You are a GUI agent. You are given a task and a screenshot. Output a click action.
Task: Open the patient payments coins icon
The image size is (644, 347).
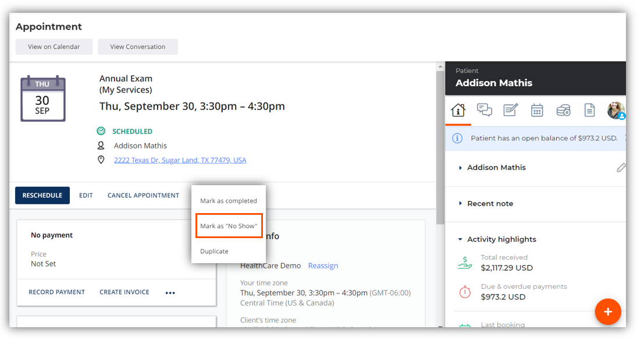coord(563,110)
